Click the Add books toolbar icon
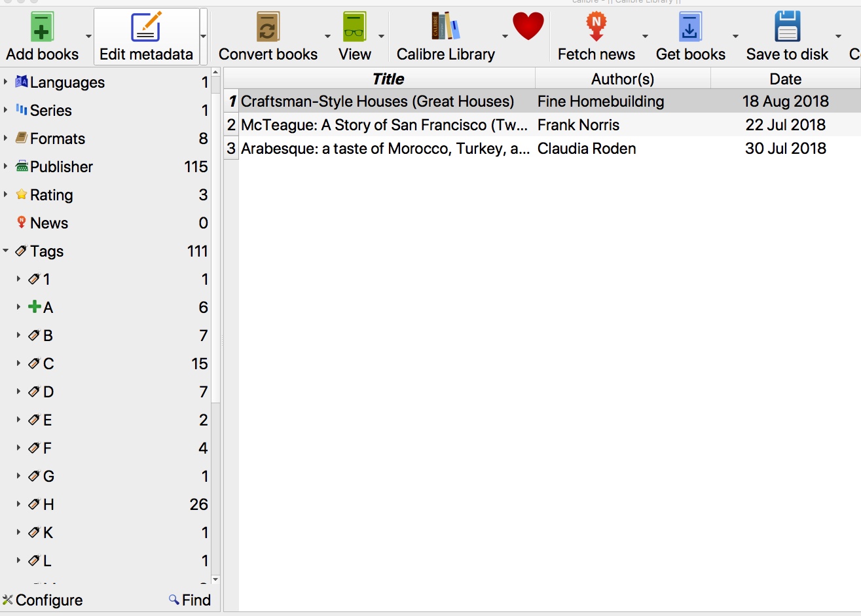This screenshot has width=861, height=616. point(42,27)
